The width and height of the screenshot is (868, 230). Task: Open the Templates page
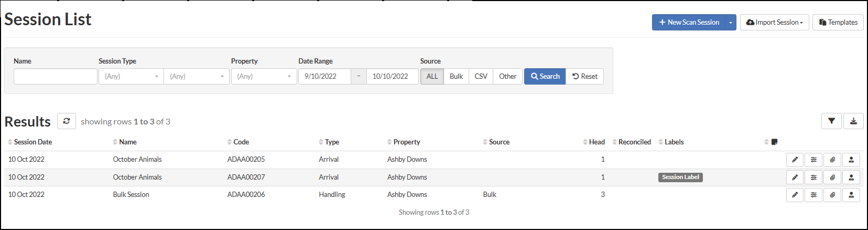pyautogui.click(x=838, y=23)
